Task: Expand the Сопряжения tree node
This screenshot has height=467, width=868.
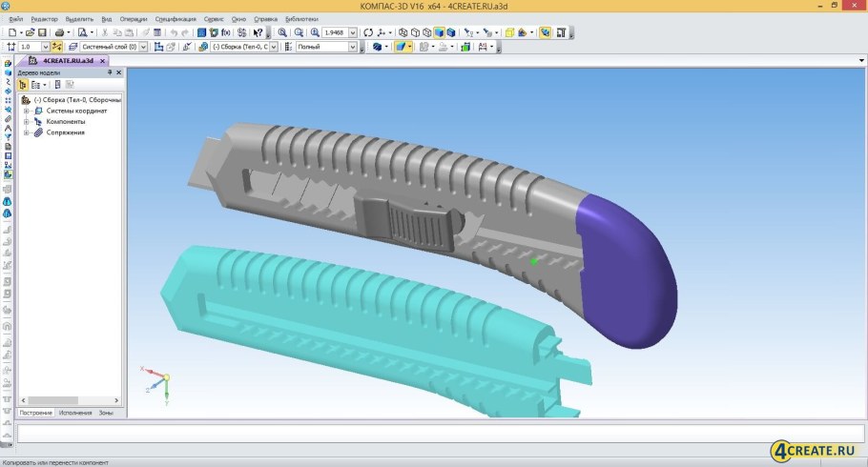Action: 26,132
